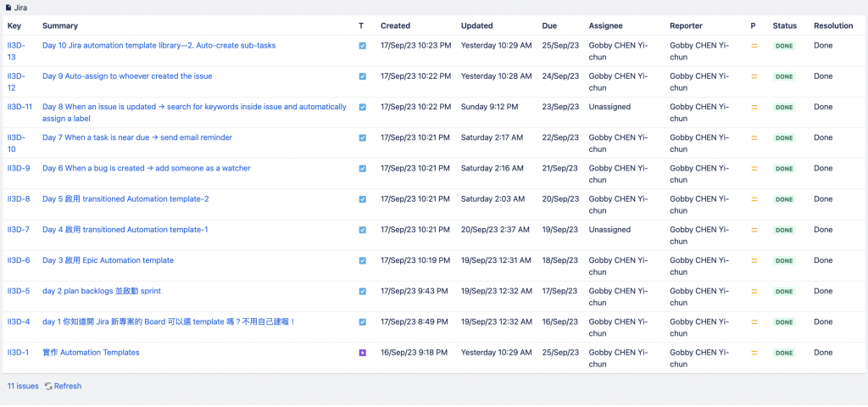
Task: Click the task type icon for II3D-9
Action: tap(363, 169)
